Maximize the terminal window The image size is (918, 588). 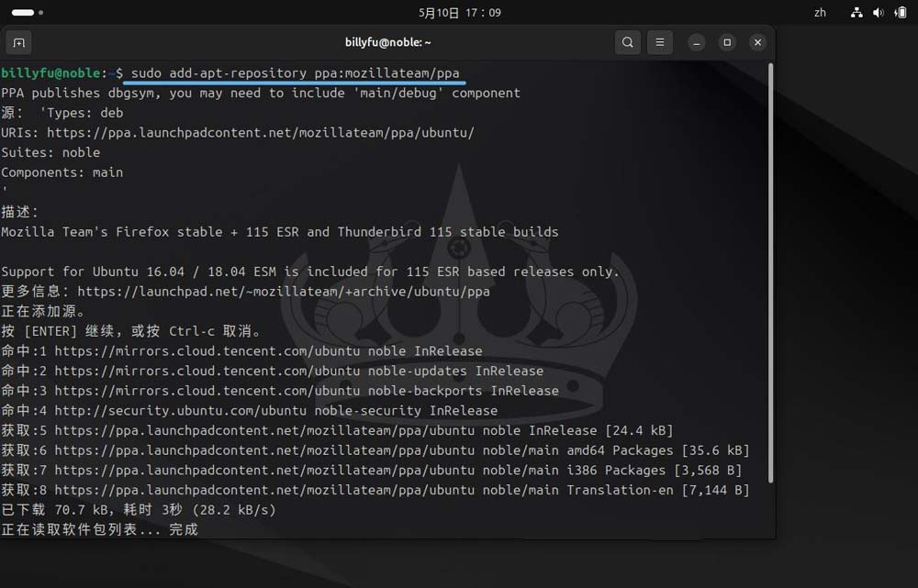click(x=727, y=42)
